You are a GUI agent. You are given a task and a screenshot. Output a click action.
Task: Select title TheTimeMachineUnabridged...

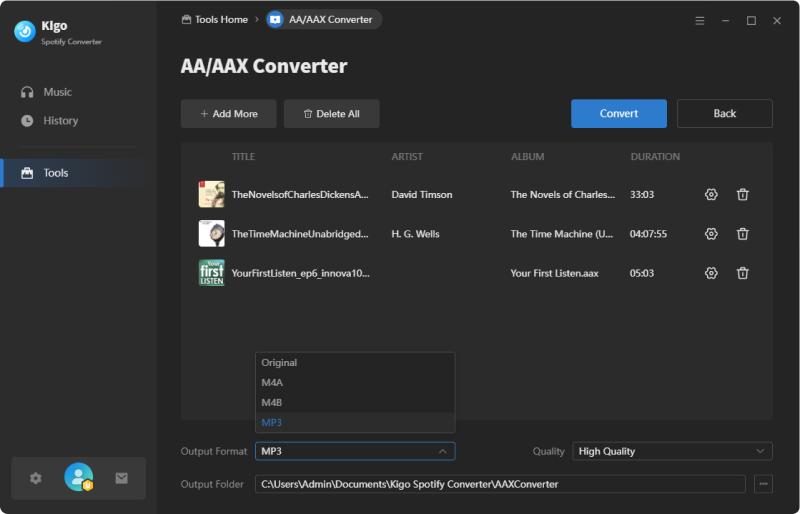click(x=300, y=234)
